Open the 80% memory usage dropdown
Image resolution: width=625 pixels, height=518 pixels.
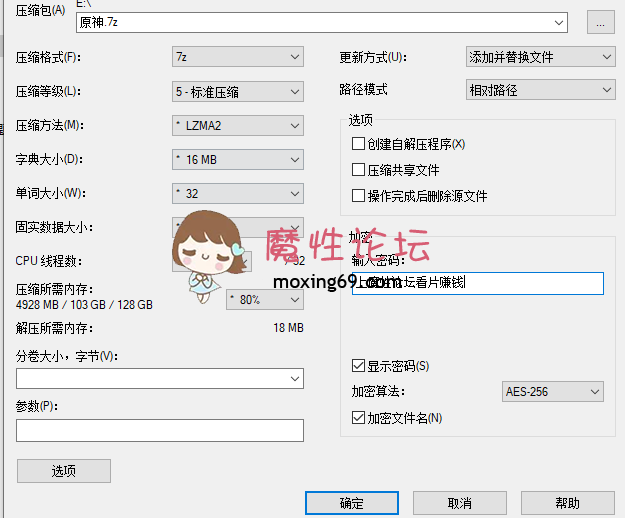tap(265, 299)
